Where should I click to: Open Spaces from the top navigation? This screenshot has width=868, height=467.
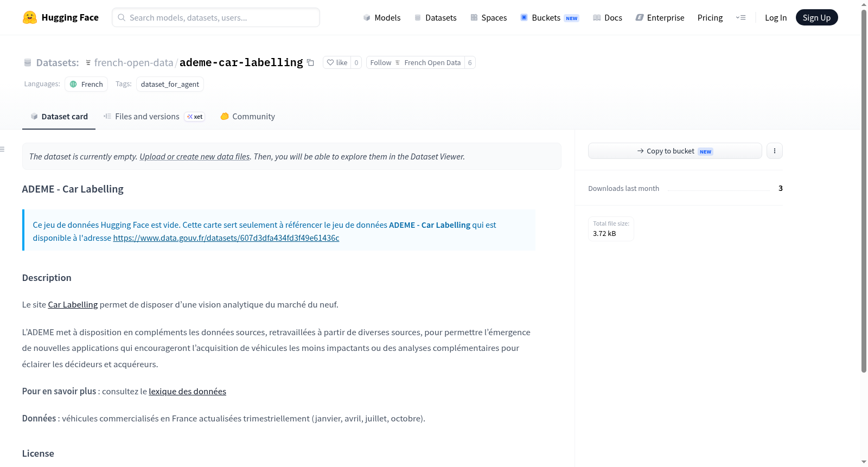[x=488, y=17]
